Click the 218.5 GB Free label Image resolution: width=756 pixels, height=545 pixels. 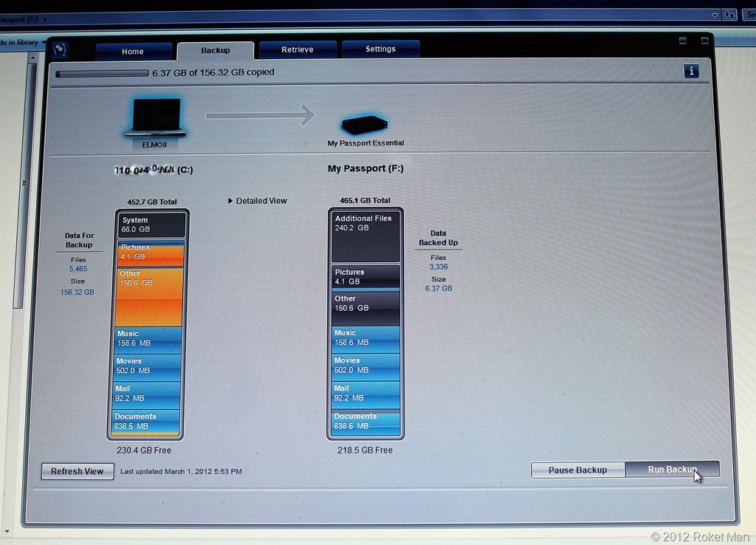click(x=365, y=450)
